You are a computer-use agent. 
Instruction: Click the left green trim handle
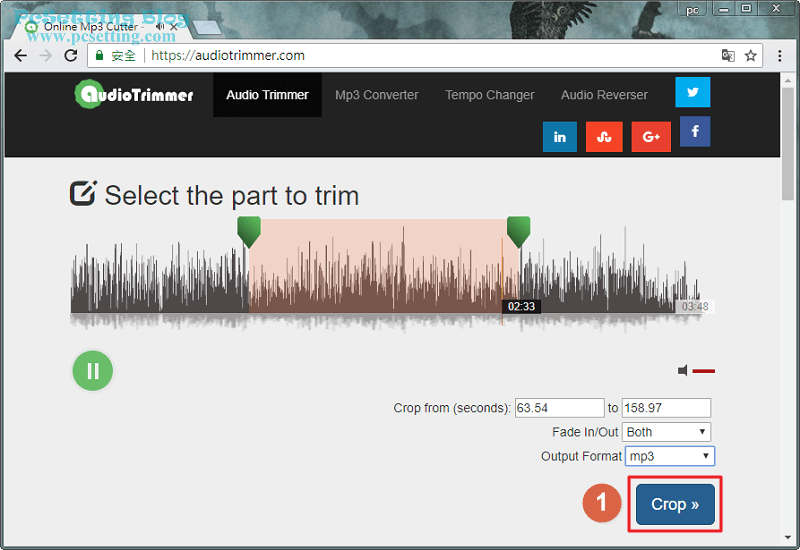coord(249,231)
